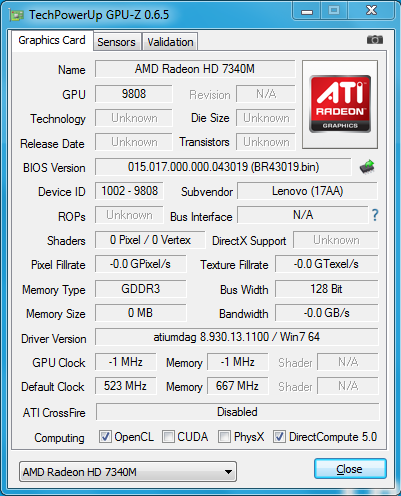Click the Subvendor field Lenovo (17AA)
The image size is (401, 496).
click(x=307, y=191)
